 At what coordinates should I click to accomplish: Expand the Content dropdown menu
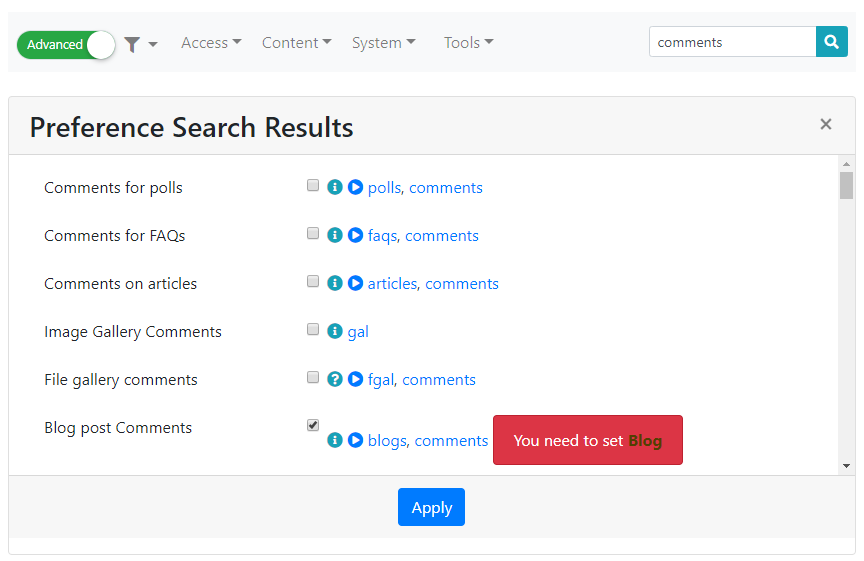click(x=296, y=42)
